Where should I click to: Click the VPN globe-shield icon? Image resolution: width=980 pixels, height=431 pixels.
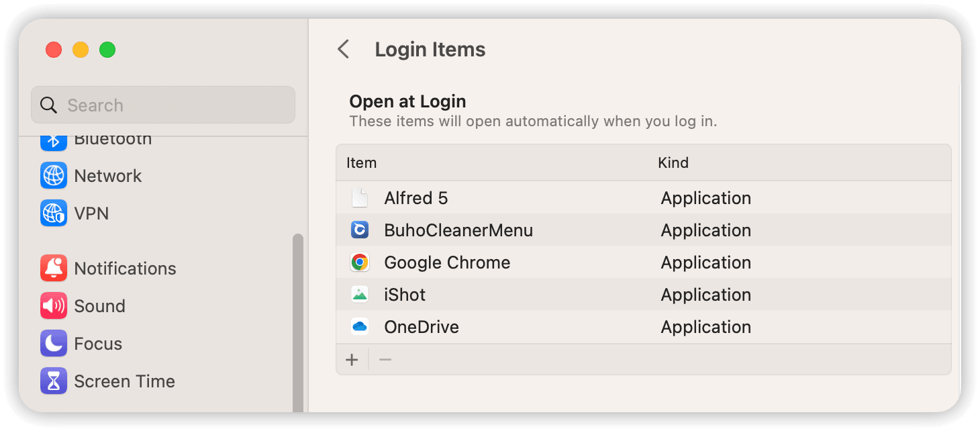(54, 213)
